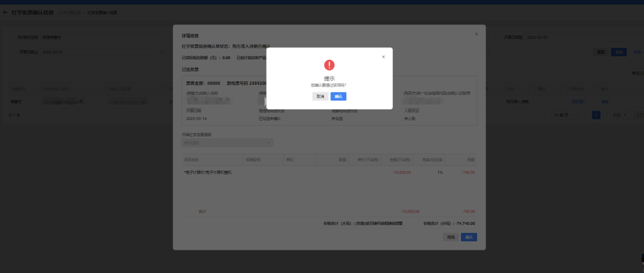
Task: Click the 查看 link in the table row
Action: (605, 102)
